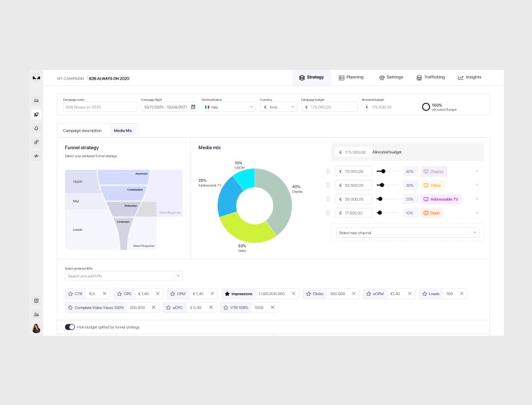Expand the Select new channel dropdown
This screenshot has width=532, height=405.
pyautogui.click(x=407, y=232)
